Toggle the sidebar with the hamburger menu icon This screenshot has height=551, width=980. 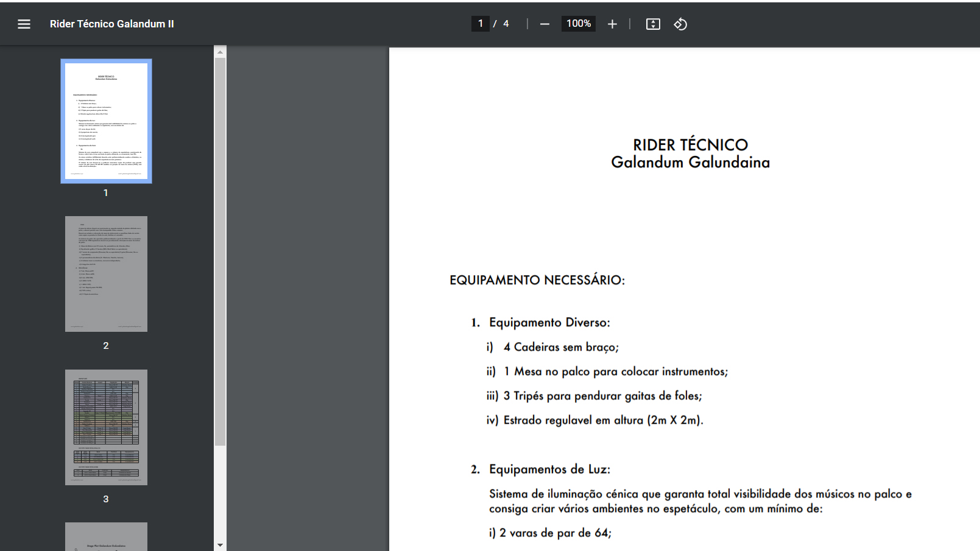click(x=24, y=24)
